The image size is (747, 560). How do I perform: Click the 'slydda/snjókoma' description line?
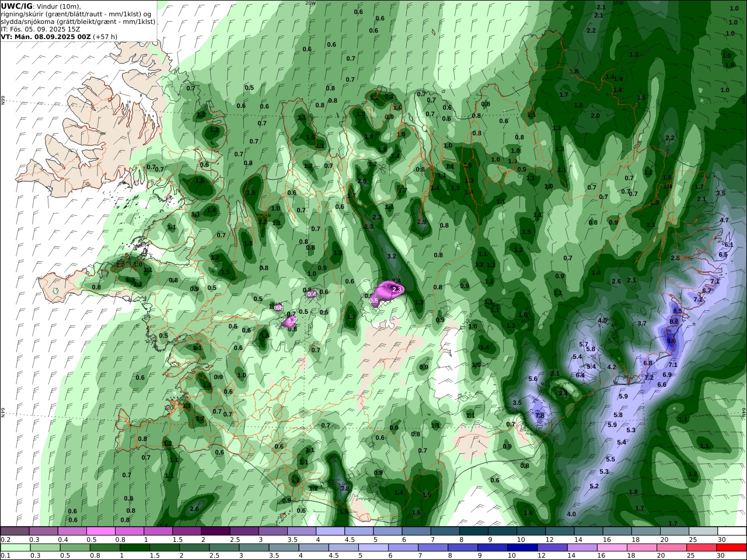tap(78, 21)
